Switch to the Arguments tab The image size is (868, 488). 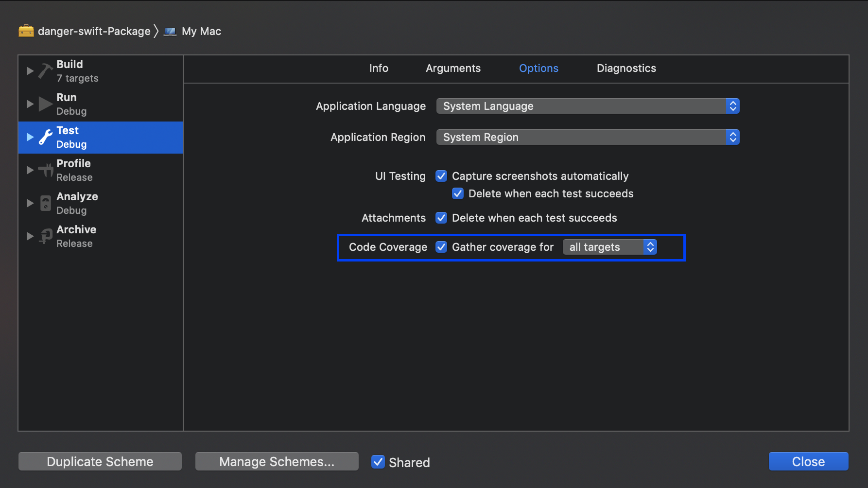point(453,69)
